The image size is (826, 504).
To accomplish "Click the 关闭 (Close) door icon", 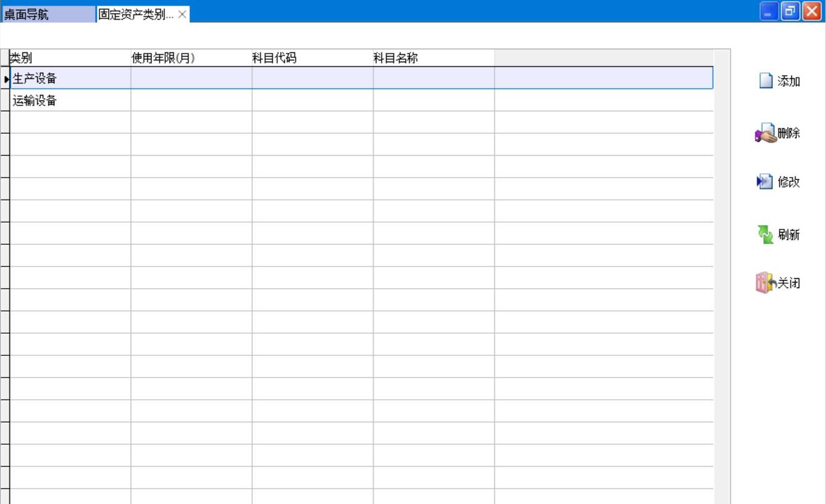I will (x=765, y=283).
